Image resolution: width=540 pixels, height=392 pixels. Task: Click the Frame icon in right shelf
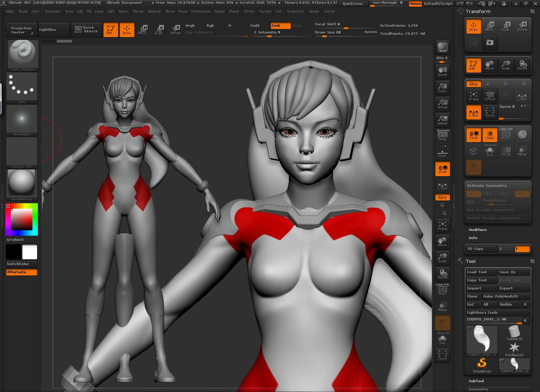442,225
